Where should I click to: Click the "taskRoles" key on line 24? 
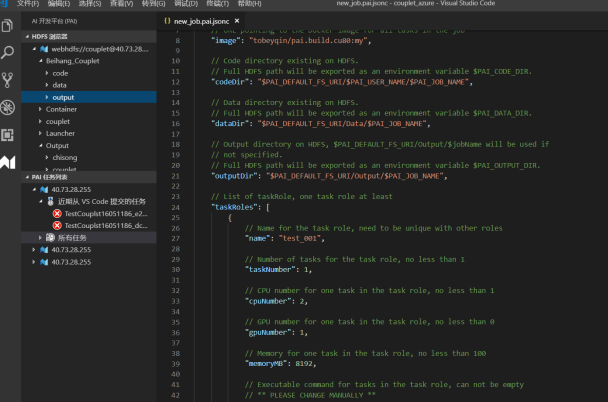coord(234,207)
